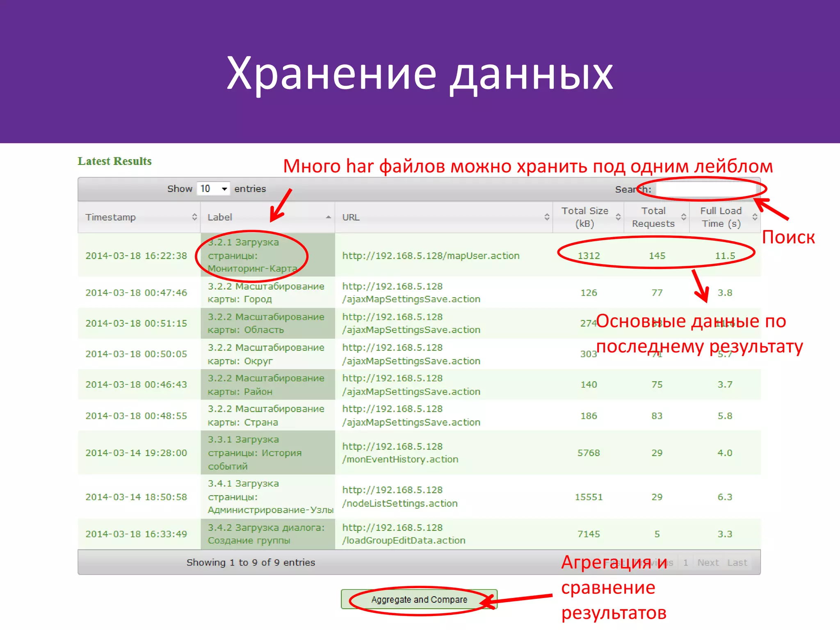Click timestamp 2014-03-14 18:50:58

136,497
